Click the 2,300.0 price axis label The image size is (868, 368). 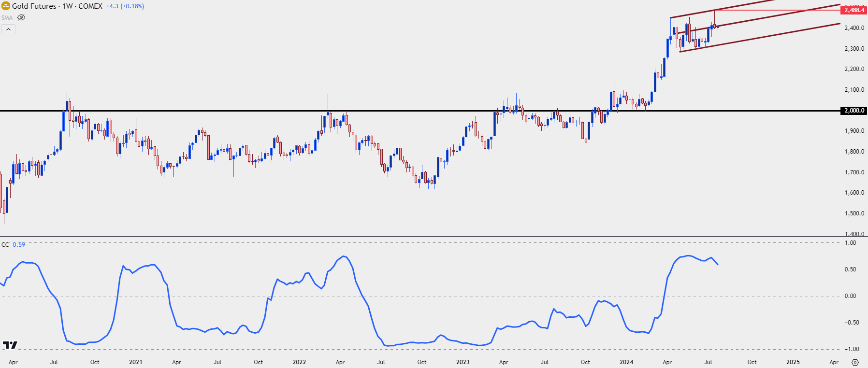pos(854,49)
